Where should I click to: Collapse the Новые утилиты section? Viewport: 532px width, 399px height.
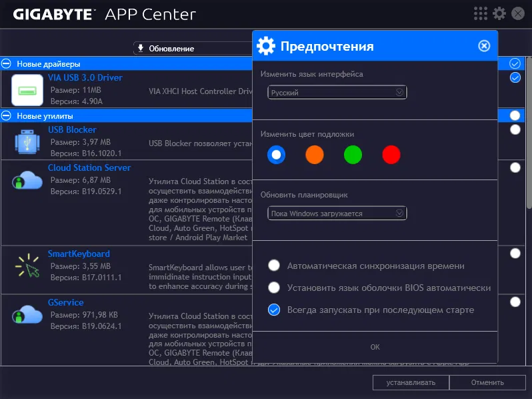click(6, 116)
